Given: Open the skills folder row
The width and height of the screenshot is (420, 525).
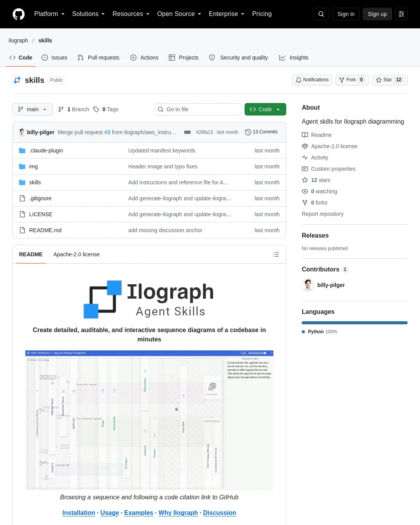Looking at the screenshot, I should point(149,182).
